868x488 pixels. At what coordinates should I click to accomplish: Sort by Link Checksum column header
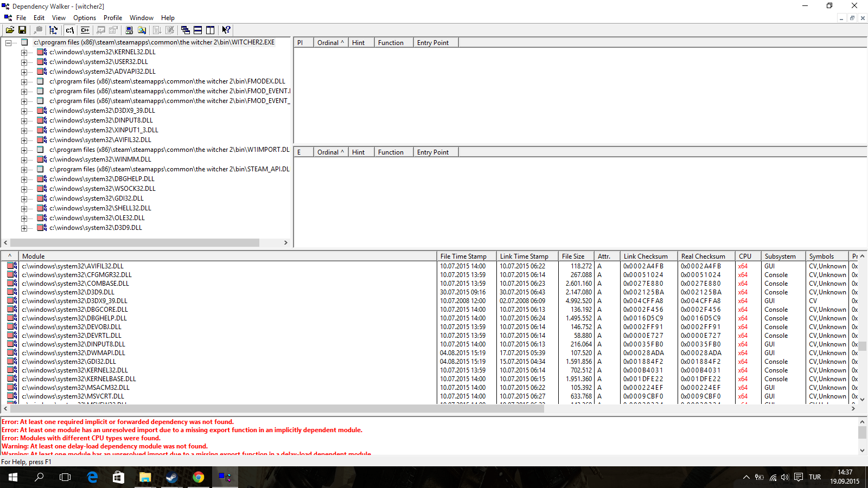[x=649, y=256]
